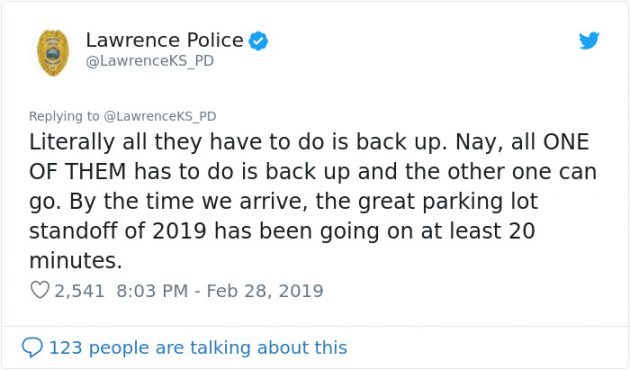Viewport: 630px width, 370px height.
Task: Click the Feb 28, 2019 date
Action: pyautogui.click(x=265, y=290)
